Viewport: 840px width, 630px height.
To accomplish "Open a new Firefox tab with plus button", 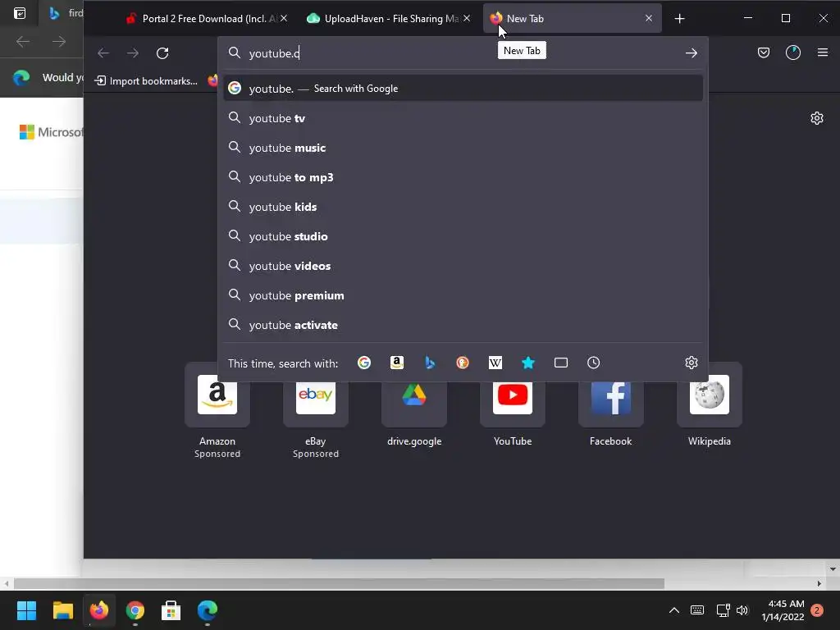I will 679,19.
